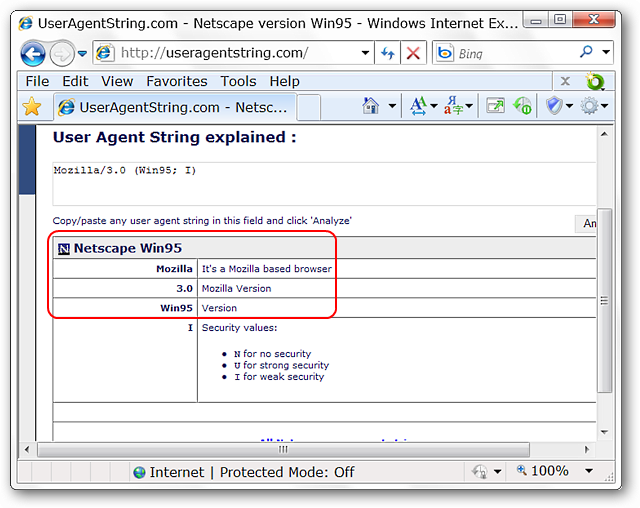The height and width of the screenshot is (508, 640).
Task: Click 'N for no security' bullet
Action: pos(272,354)
